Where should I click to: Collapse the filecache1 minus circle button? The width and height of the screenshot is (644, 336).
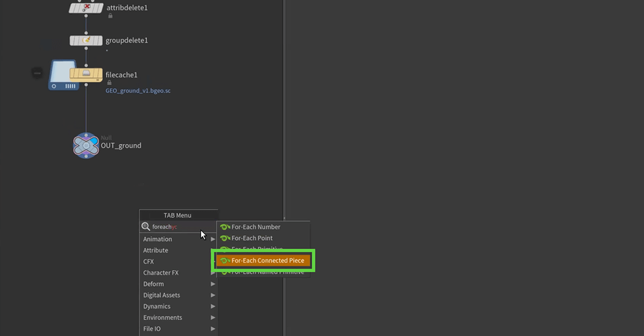click(x=36, y=72)
